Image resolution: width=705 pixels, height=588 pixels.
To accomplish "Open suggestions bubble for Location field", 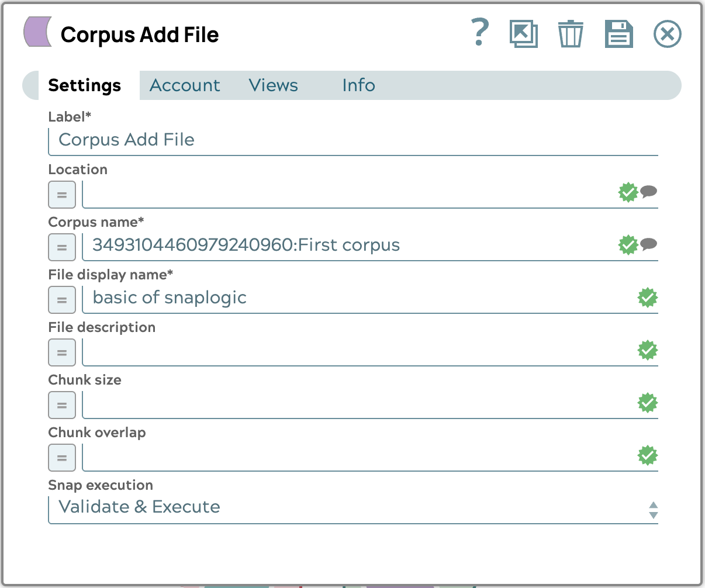I will pyautogui.click(x=648, y=192).
